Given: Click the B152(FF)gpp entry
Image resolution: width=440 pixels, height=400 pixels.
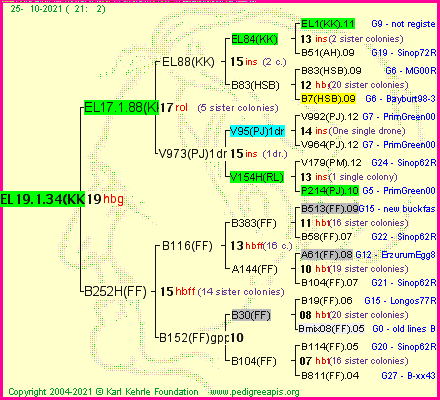Looking at the screenshot, I should pos(194,338).
